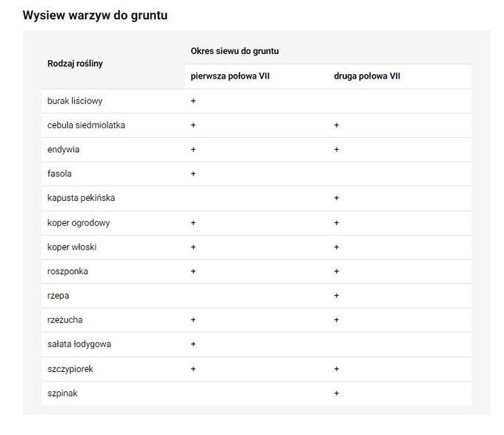Click the 'Wysiew warzyw do gruntu' heading
Image resolution: width=504 pixels, height=435 pixels.
95,15
